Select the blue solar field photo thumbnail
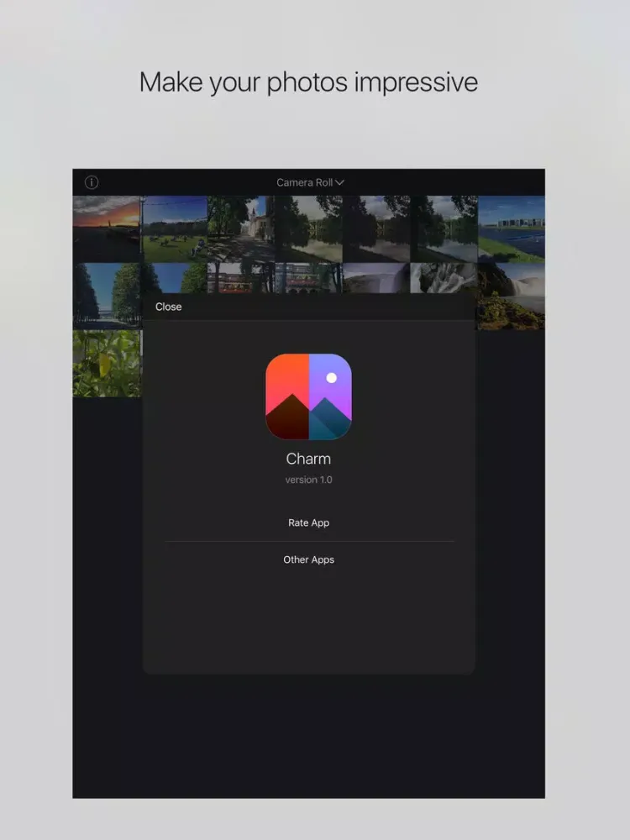This screenshot has width=630, height=840. (x=511, y=228)
